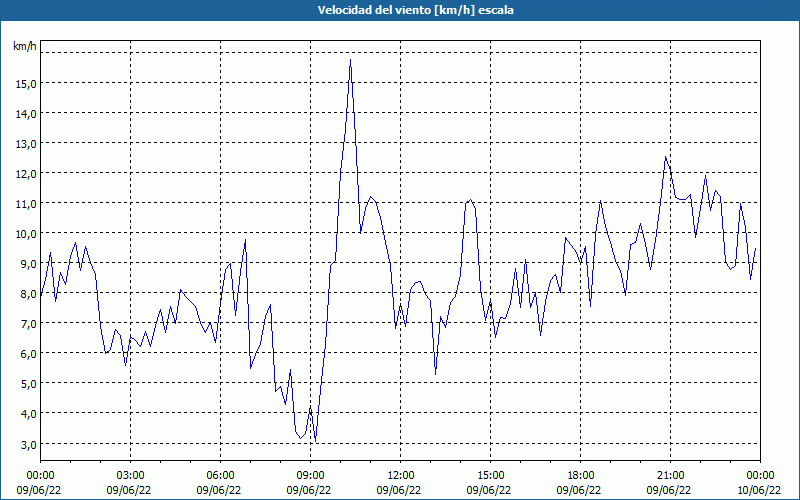Click the 4,0 y-axis label
Image resolution: width=800 pixels, height=500 pixels.
coord(28,414)
